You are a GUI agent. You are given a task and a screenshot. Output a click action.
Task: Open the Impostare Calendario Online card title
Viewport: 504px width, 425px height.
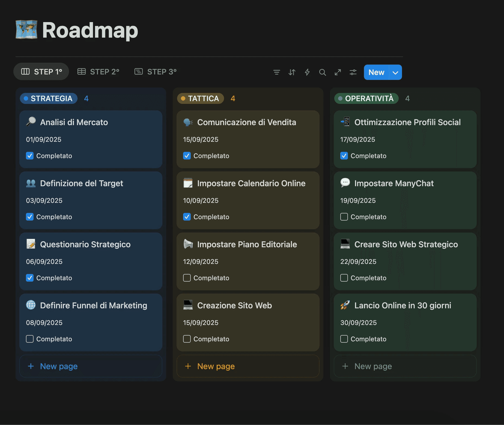(251, 183)
